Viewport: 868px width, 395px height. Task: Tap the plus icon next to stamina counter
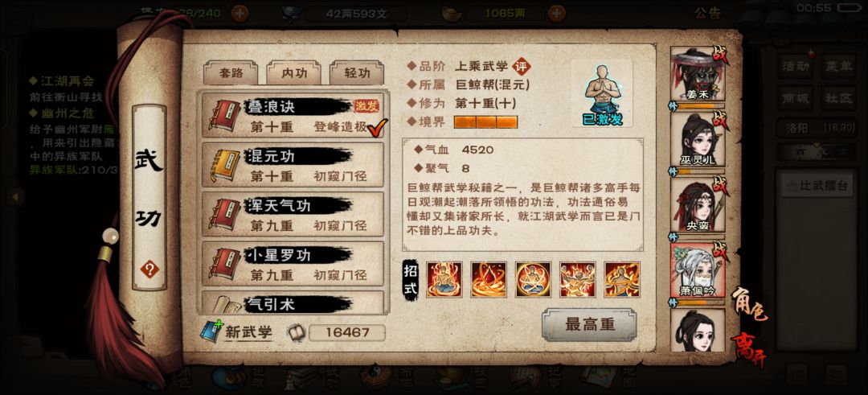click(x=240, y=13)
